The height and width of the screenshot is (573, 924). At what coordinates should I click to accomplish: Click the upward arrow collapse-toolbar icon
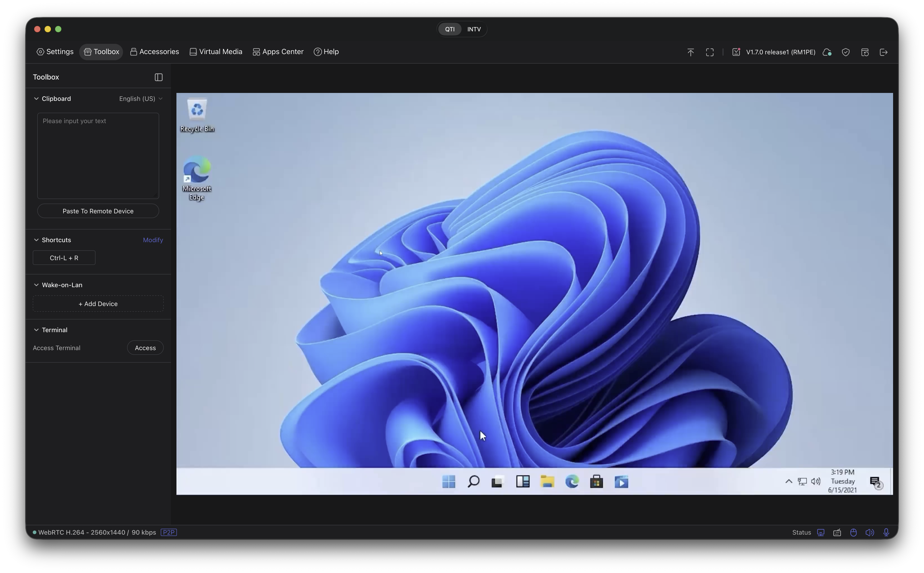[690, 52]
